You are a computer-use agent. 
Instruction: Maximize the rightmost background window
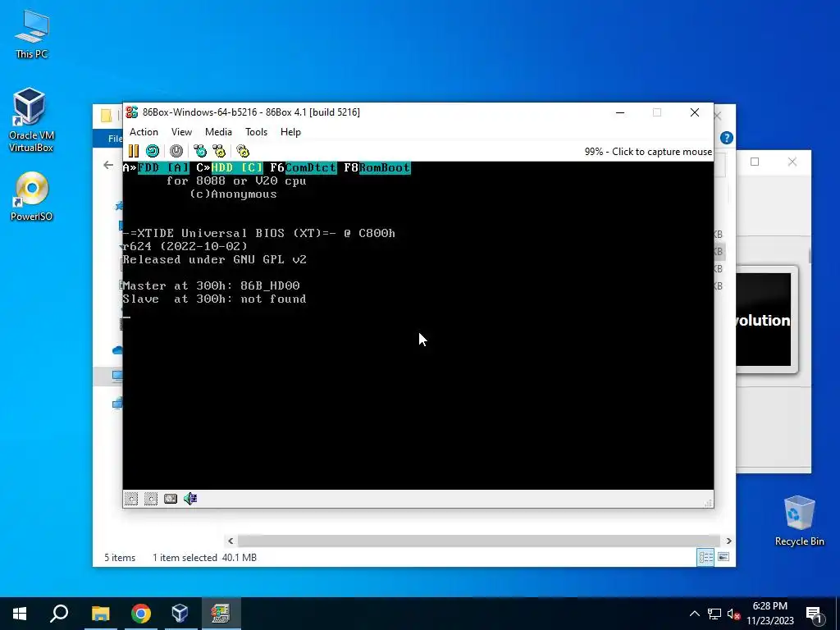click(x=755, y=162)
